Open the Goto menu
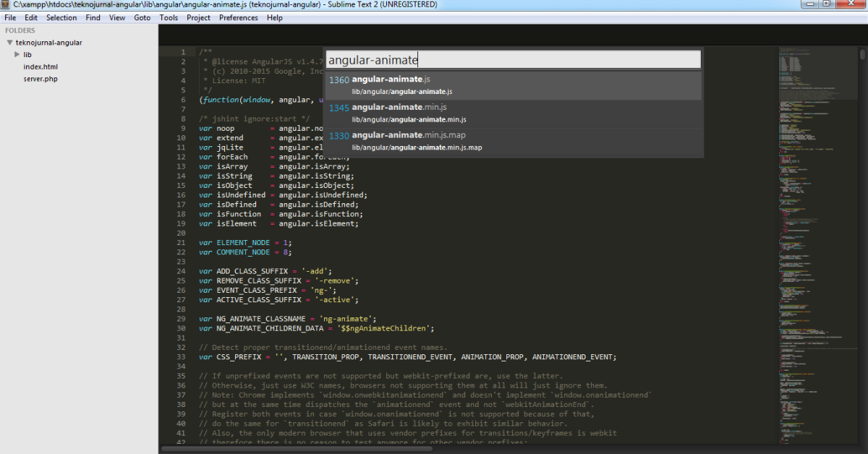Screen dimensions: 868x454 point(142,17)
